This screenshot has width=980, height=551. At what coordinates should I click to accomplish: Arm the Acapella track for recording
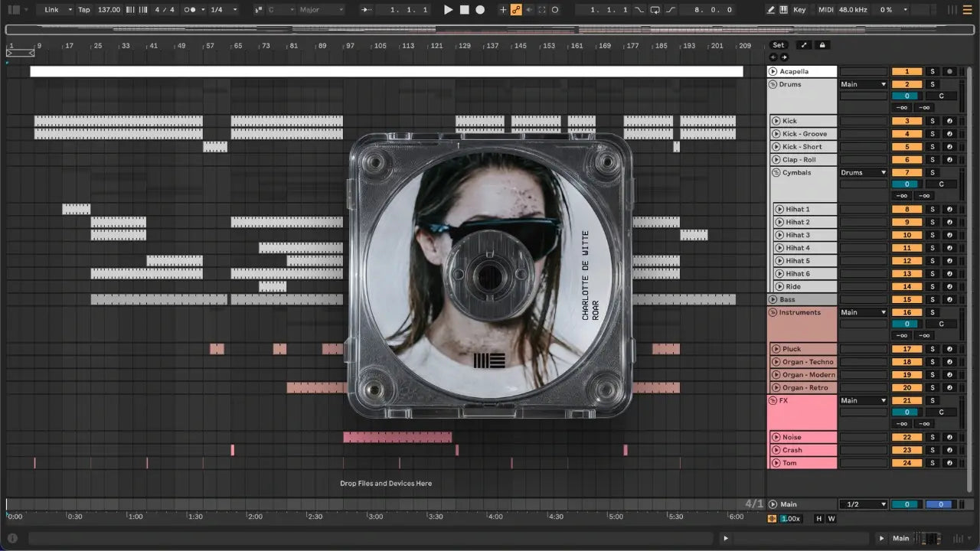[949, 71]
